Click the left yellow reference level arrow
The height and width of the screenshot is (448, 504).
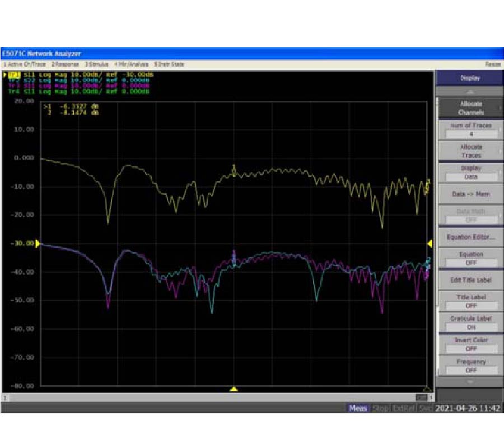click(x=38, y=244)
